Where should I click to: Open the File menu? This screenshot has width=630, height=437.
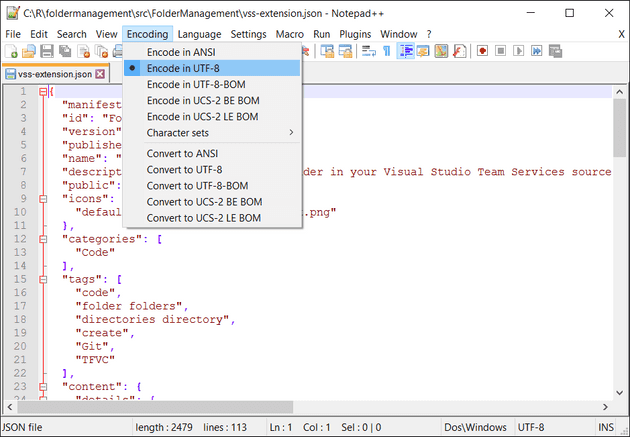point(13,34)
